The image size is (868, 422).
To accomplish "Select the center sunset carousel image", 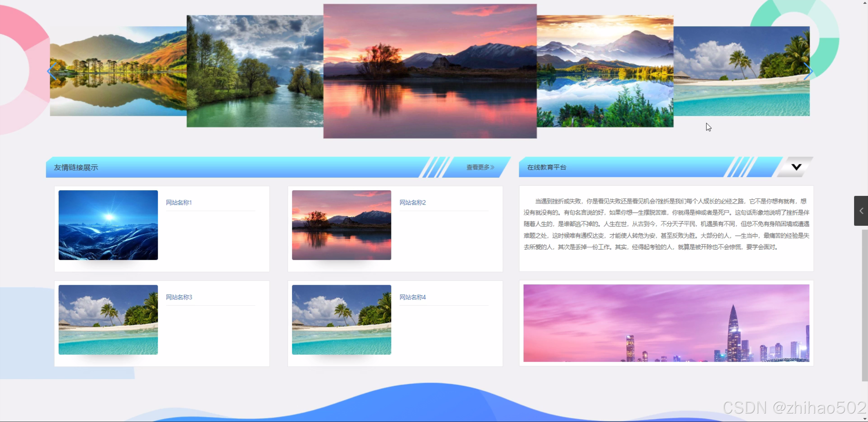I will 430,71.
